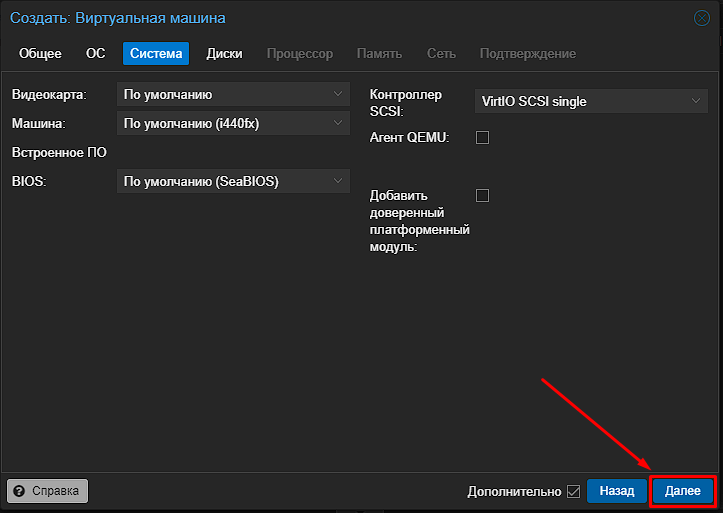Click the Назад button

pyautogui.click(x=616, y=491)
